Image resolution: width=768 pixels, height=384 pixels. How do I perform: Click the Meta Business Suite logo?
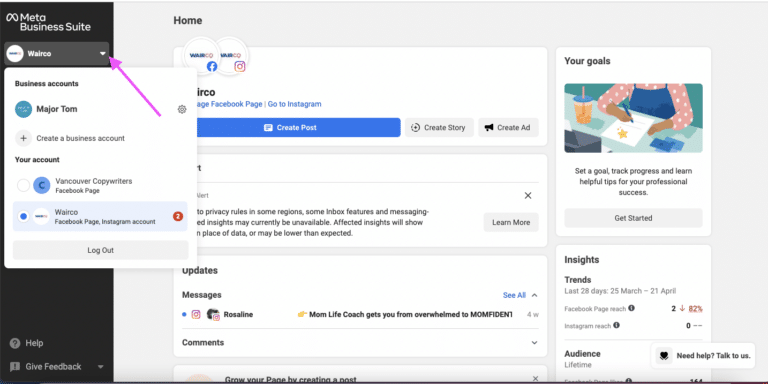(48, 22)
